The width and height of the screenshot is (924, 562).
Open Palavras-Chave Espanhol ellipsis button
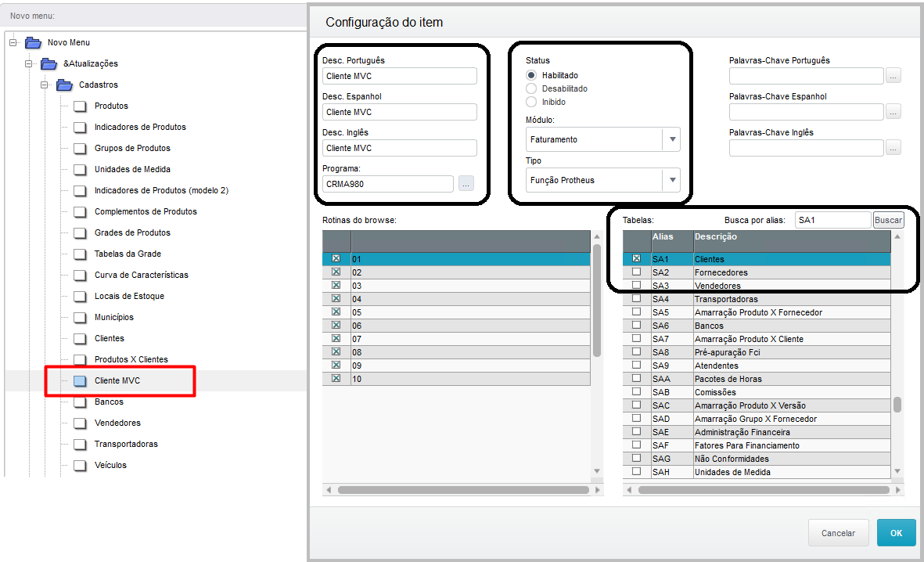(x=893, y=112)
